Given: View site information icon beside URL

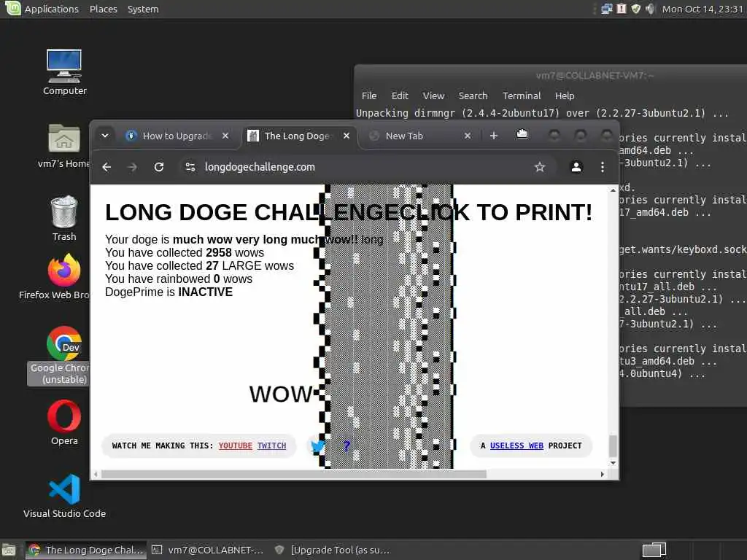Looking at the screenshot, I should click(190, 167).
